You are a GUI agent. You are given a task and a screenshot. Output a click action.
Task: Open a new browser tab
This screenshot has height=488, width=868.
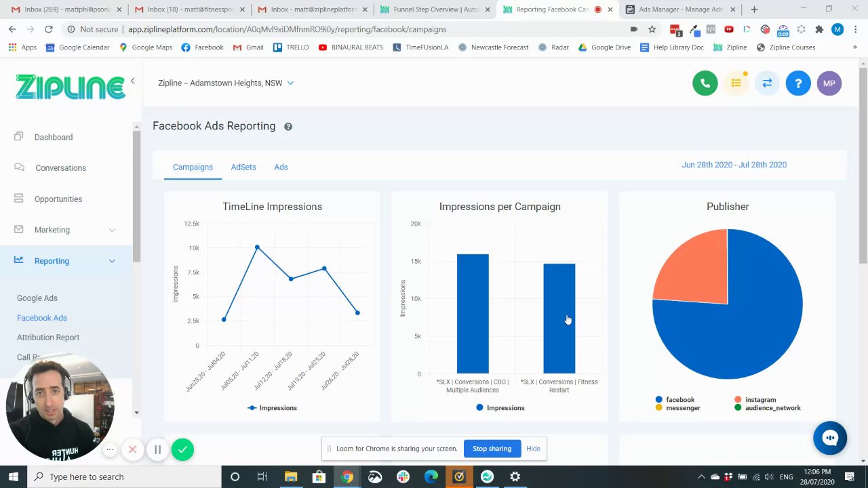point(754,9)
